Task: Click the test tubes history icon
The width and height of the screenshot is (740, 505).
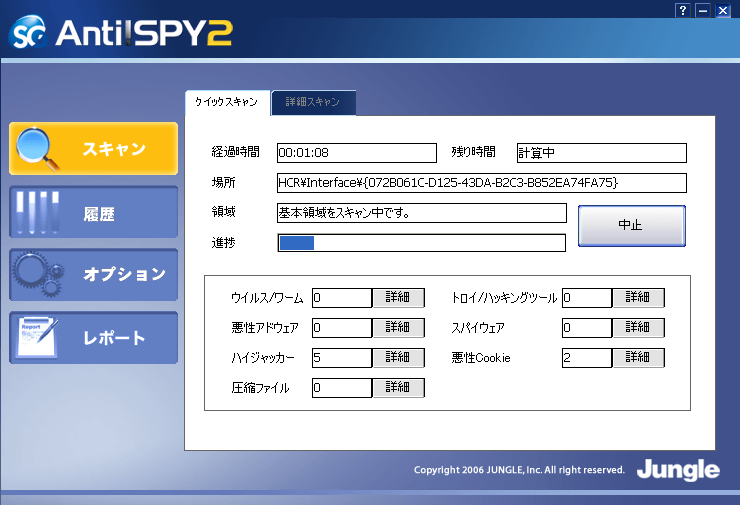Action: pyautogui.click(x=37, y=212)
